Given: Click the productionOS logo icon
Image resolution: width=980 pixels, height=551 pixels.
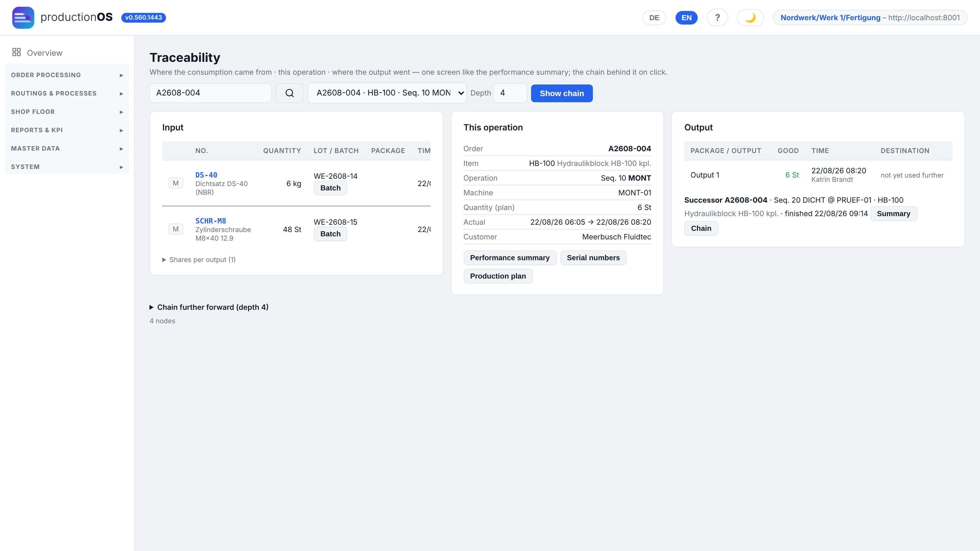Looking at the screenshot, I should tap(23, 17).
